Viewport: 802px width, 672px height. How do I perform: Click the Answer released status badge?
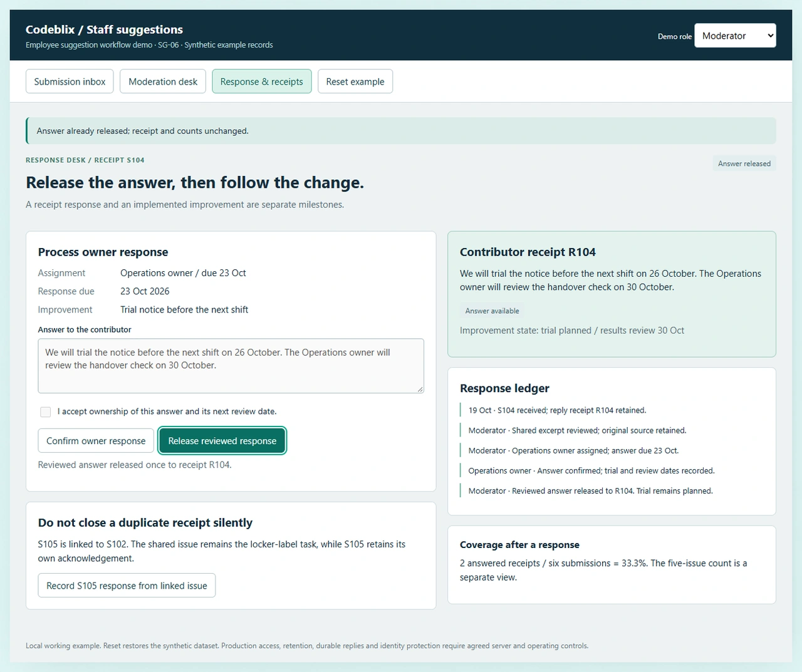[x=744, y=163]
